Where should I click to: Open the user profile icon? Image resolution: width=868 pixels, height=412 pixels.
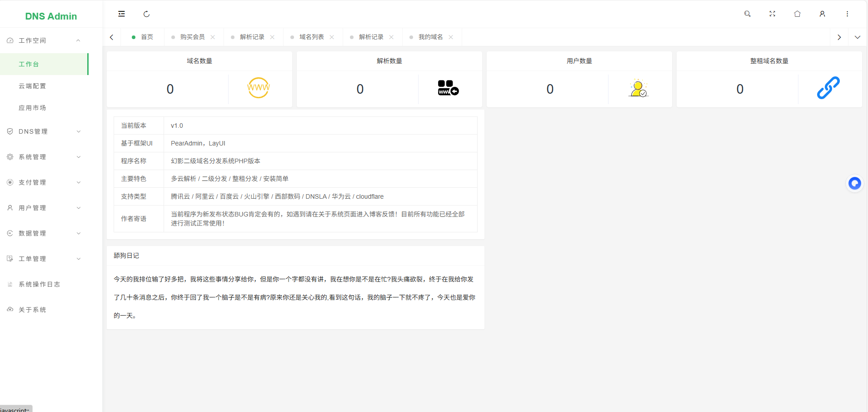click(822, 14)
